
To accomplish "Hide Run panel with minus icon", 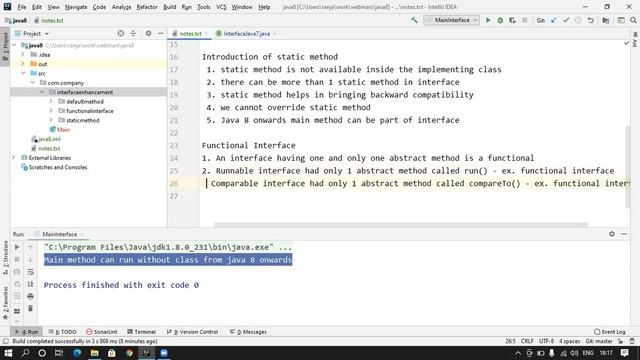I will pos(624,234).
